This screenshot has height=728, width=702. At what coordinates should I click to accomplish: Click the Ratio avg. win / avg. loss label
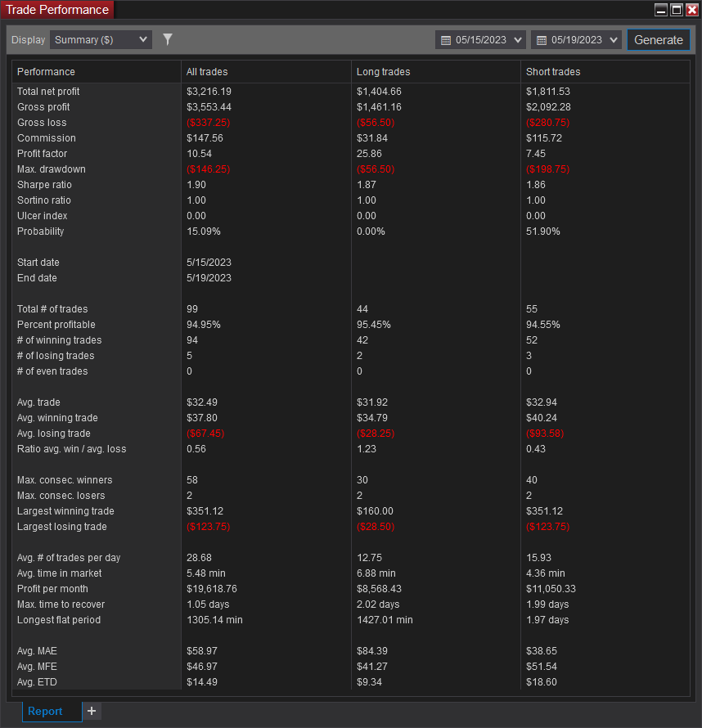coord(71,449)
